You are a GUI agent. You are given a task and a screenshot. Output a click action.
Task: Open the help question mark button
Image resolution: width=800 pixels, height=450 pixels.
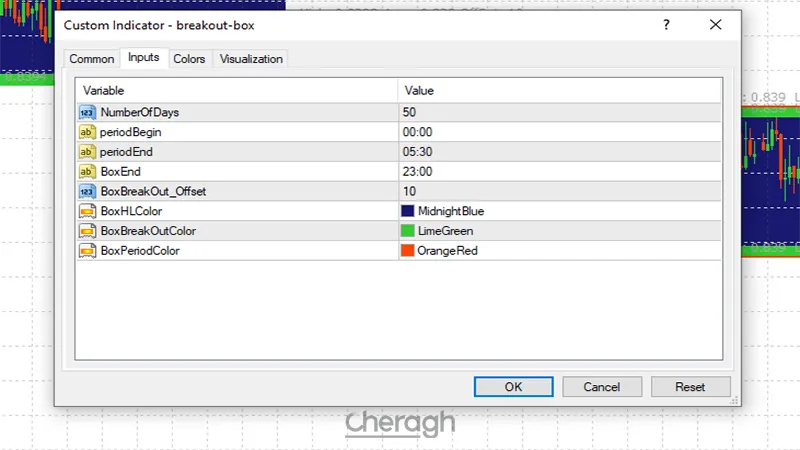click(x=666, y=25)
